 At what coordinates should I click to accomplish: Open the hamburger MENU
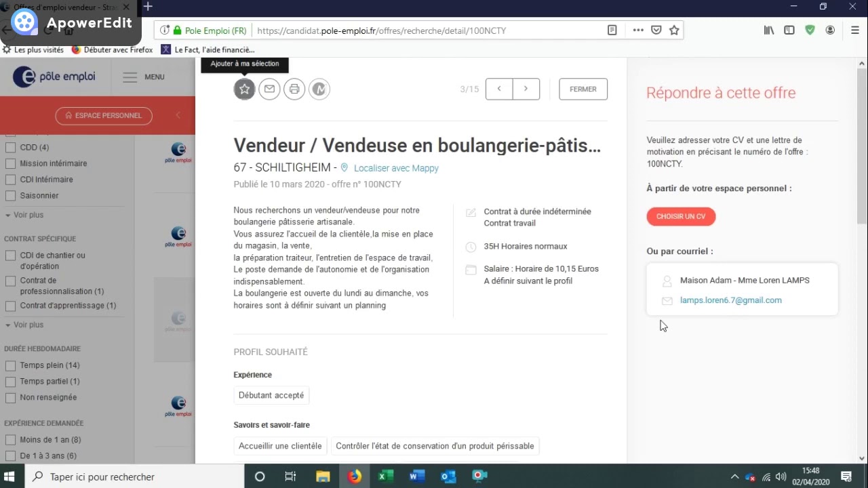point(144,77)
